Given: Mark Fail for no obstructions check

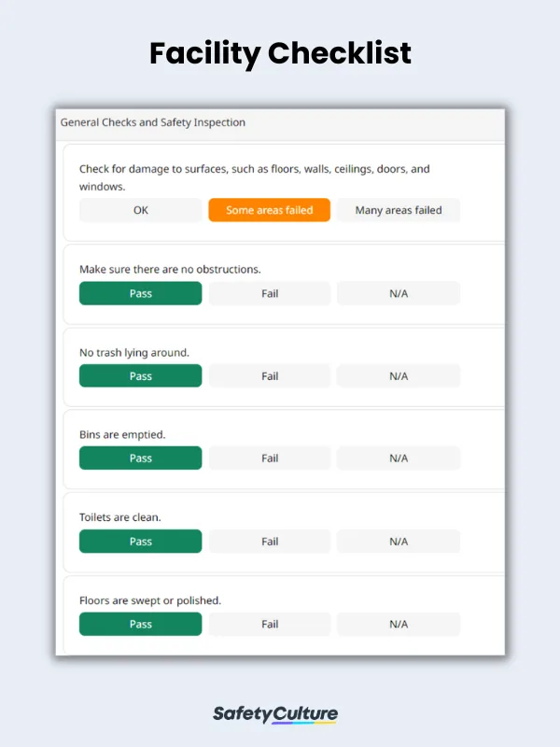Looking at the screenshot, I should 270,293.
